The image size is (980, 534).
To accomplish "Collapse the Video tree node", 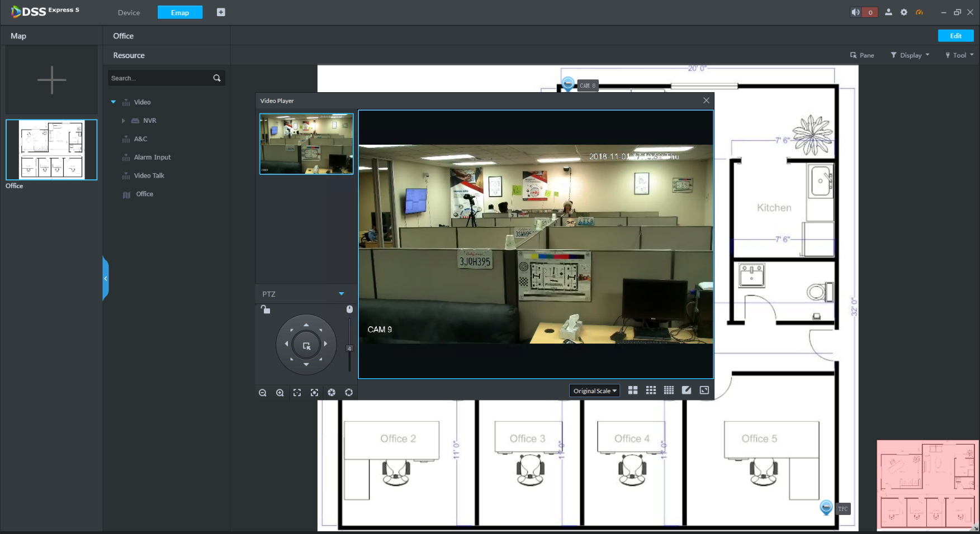I will (113, 102).
